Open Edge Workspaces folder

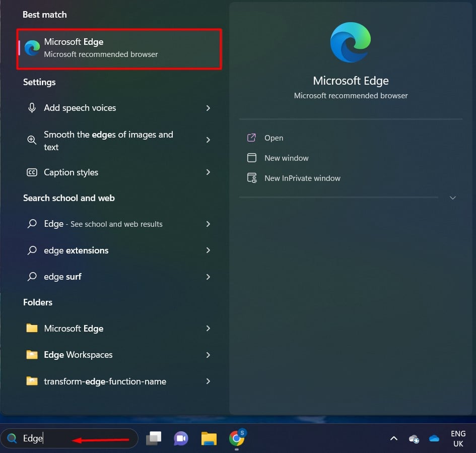119,355
